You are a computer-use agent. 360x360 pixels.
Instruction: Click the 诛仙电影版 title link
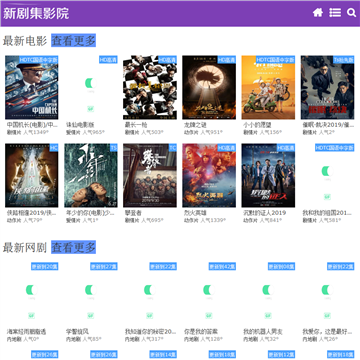coord(80,125)
